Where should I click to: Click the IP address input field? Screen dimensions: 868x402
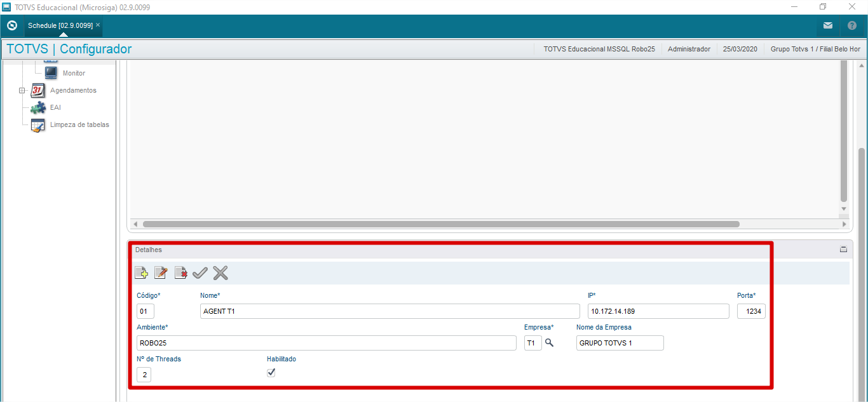pyautogui.click(x=658, y=311)
